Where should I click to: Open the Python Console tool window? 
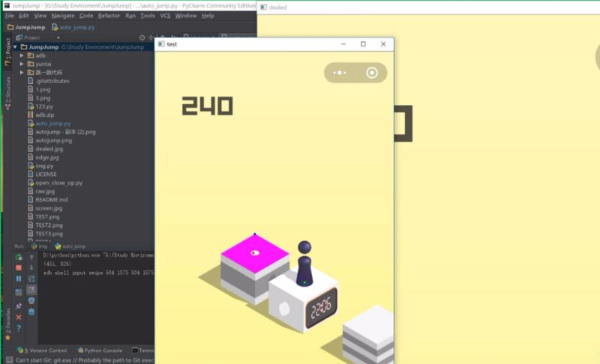tap(100, 351)
